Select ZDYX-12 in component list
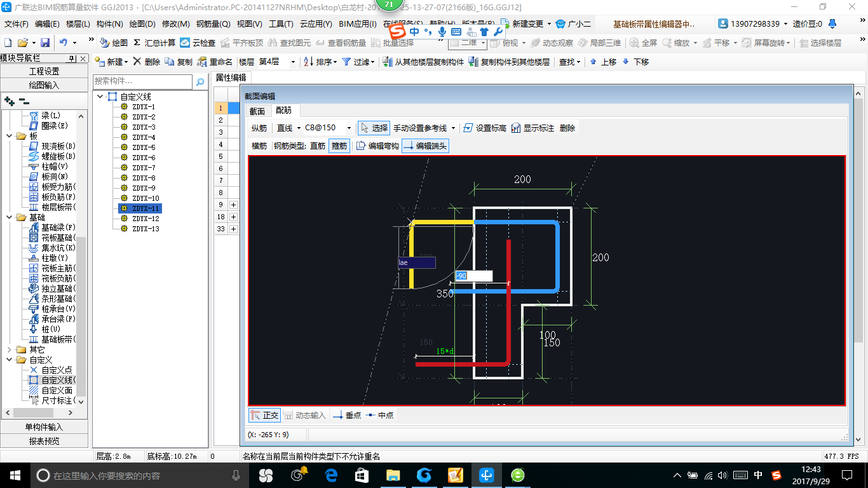The image size is (868, 488). (x=145, y=219)
